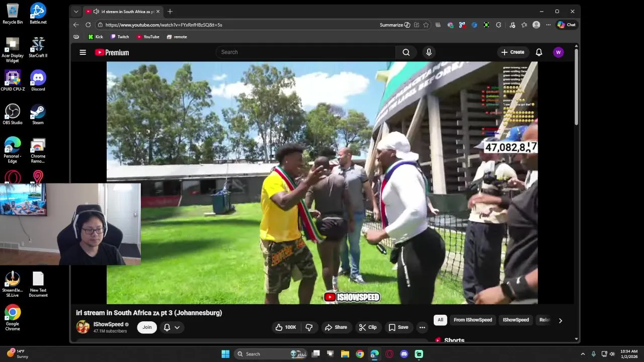Open browser extensions puzzle icon
The width and height of the screenshot is (644, 362).
tap(499, 25)
